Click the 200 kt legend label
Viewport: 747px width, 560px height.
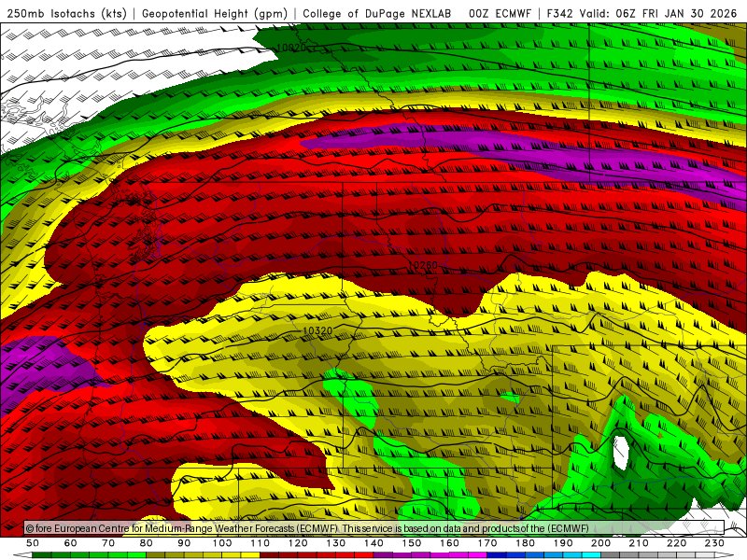coord(601,543)
